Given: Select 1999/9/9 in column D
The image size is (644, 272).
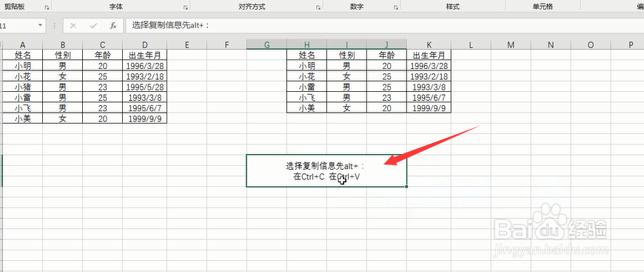Looking at the screenshot, I should click(x=144, y=119).
